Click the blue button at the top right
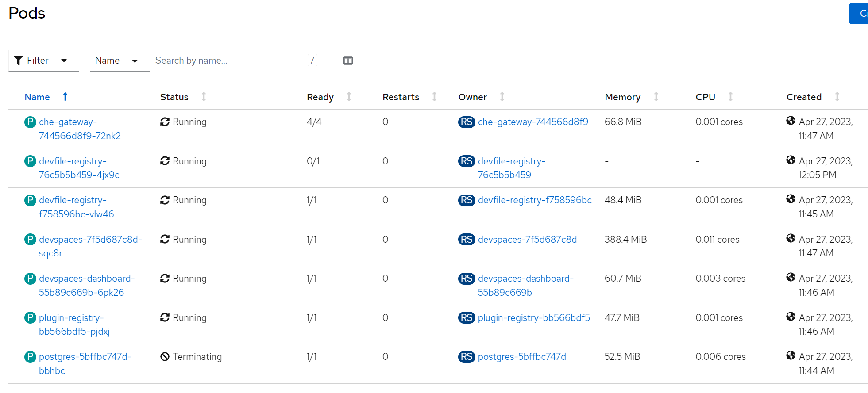 coord(859,14)
